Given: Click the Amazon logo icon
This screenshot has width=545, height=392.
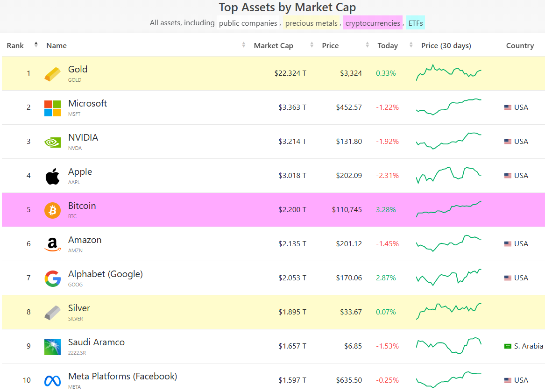Looking at the screenshot, I should pos(52,244).
